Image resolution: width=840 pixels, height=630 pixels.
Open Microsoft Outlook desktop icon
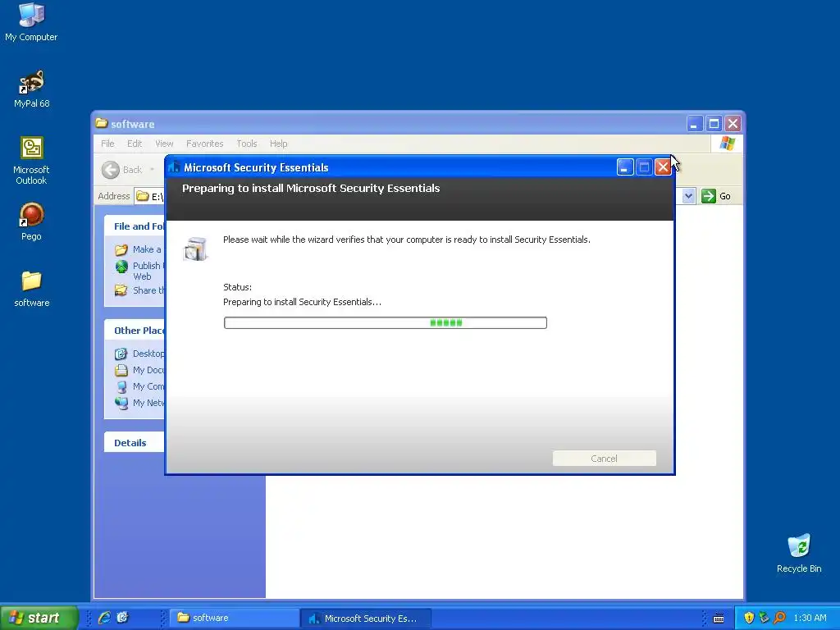point(31,161)
